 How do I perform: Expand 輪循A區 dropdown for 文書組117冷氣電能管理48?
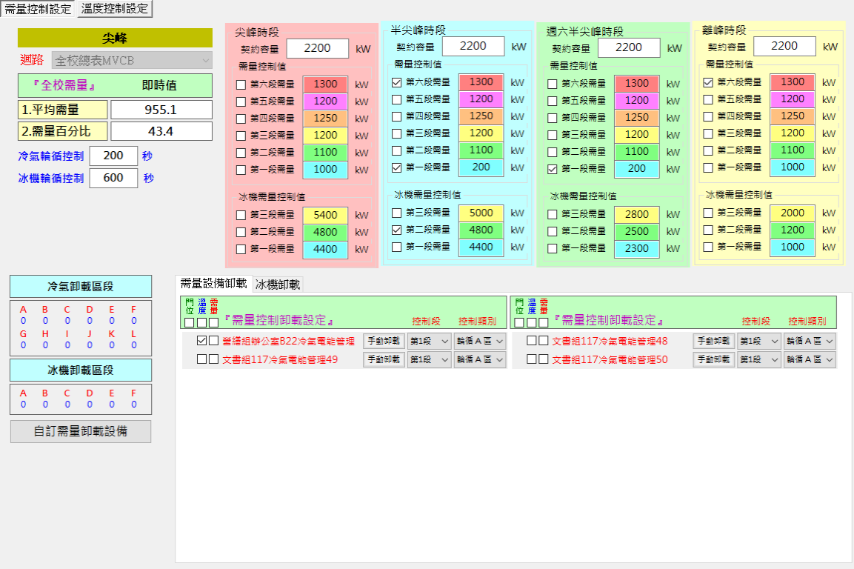click(x=809, y=341)
